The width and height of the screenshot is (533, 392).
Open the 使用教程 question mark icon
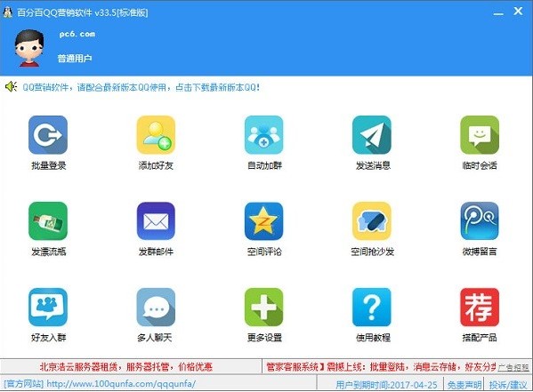coord(372,307)
